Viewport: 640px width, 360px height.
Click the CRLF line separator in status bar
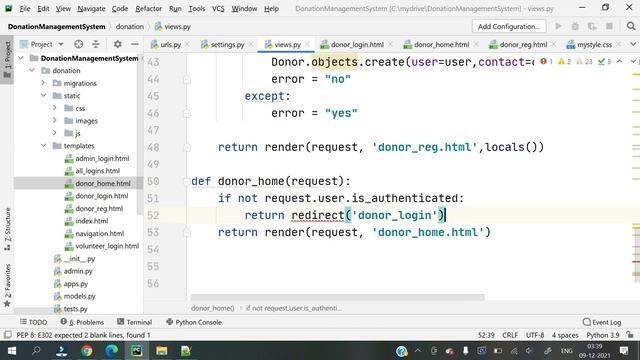pos(510,335)
